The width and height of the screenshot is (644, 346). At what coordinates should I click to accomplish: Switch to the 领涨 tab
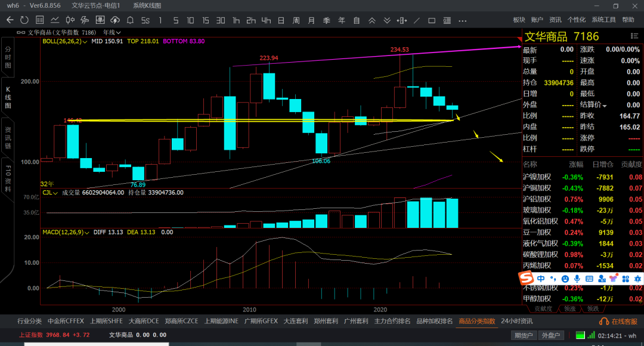569,308
